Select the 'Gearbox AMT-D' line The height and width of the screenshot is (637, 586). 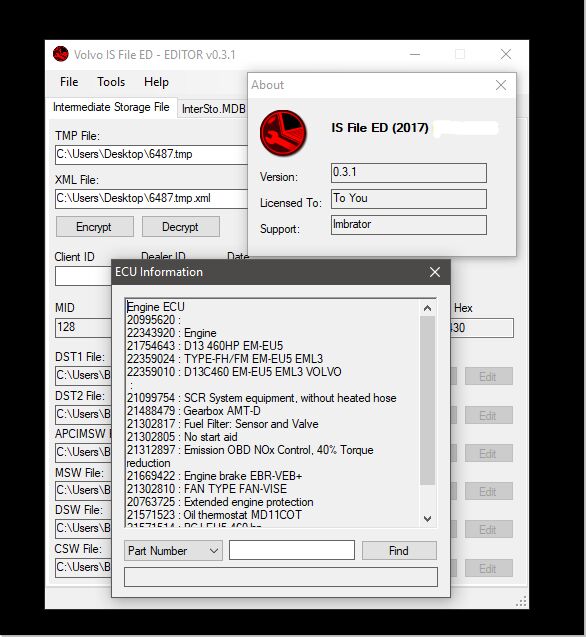193,411
